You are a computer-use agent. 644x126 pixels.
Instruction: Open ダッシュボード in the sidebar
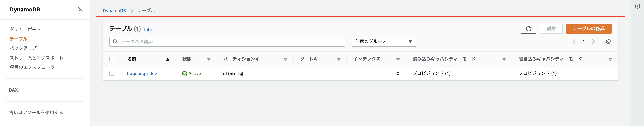point(25,29)
